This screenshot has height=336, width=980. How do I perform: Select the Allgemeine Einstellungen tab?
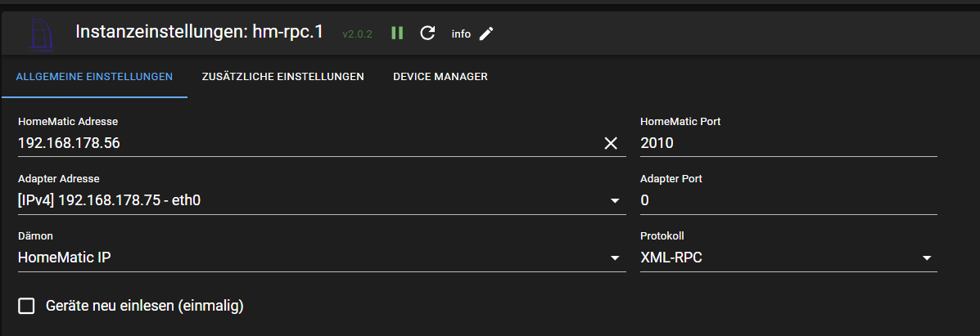tap(94, 77)
